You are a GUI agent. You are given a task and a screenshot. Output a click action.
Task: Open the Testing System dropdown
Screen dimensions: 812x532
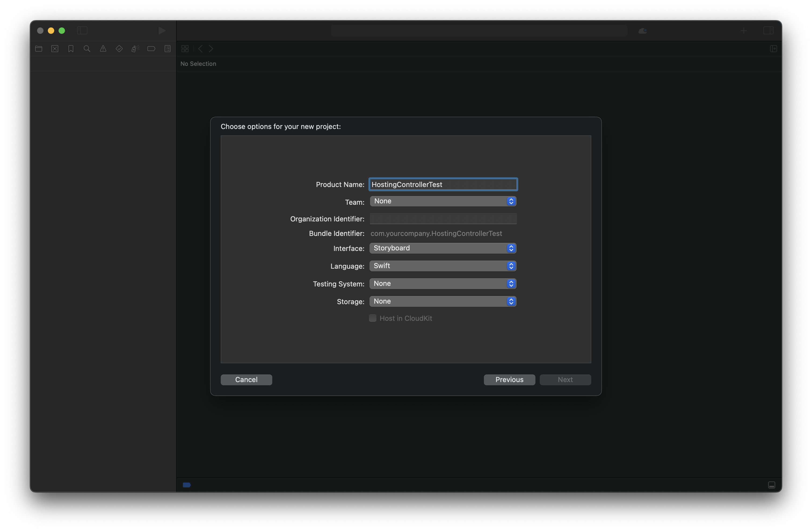(x=443, y=284)
